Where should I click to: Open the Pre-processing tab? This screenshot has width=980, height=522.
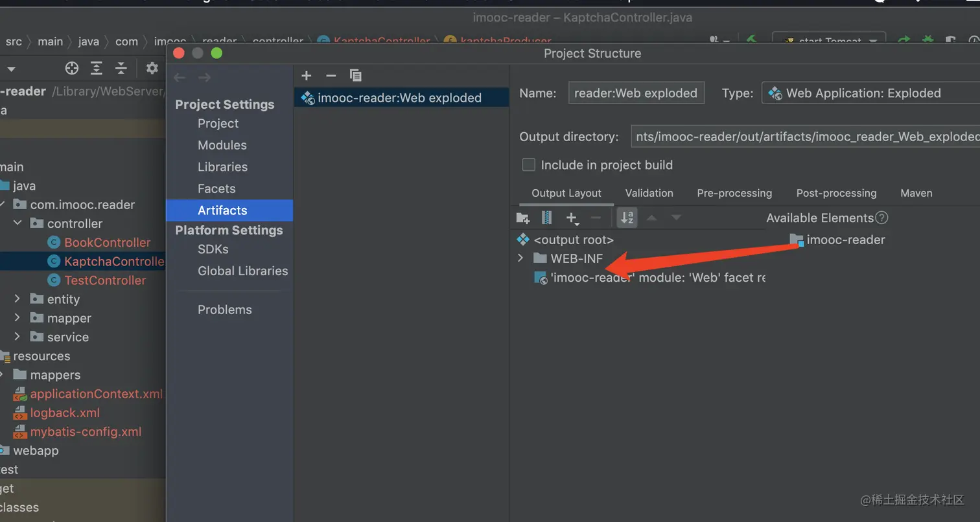(x=734, y=193)
